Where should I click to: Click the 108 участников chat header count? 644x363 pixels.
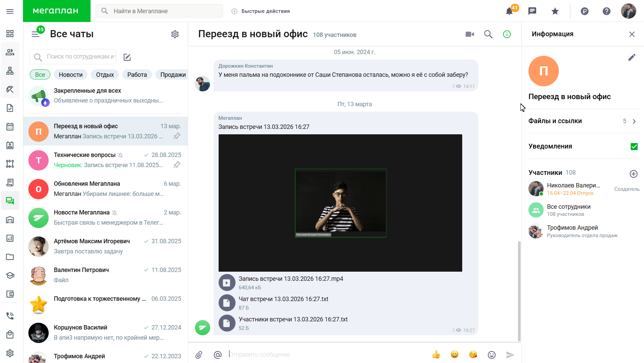coord(335,35)
